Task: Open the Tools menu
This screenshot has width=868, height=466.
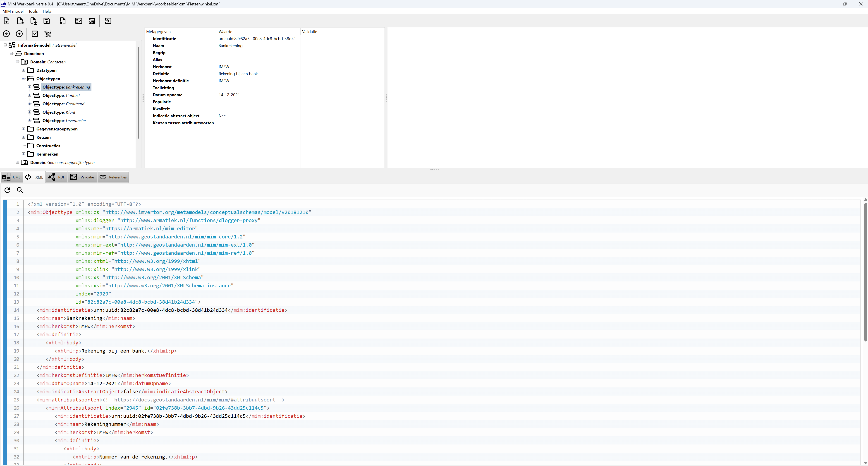Action: [33, 11]
